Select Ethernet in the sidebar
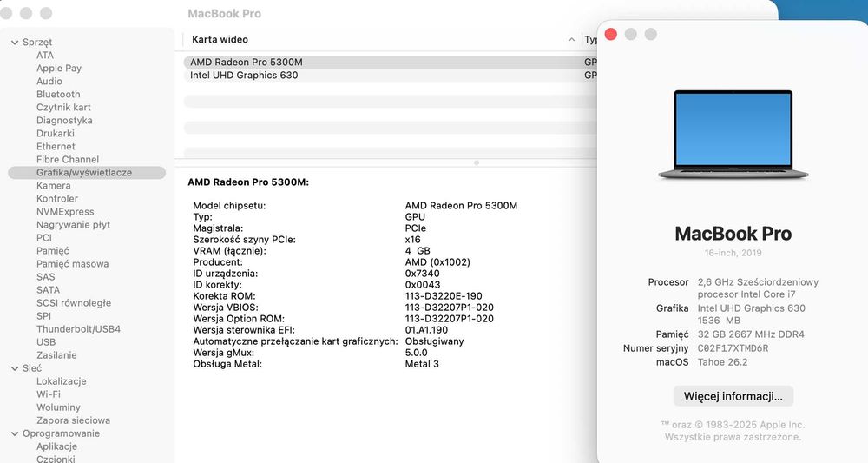 (x=56, y=146)
